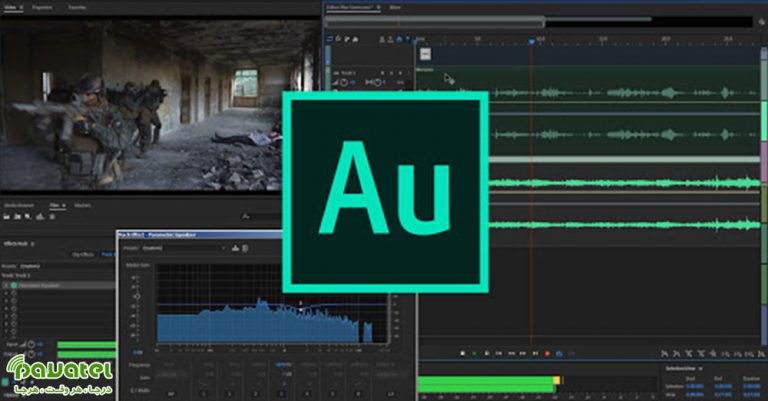Screen dimensions: 768x401
Task: Toggle EQ band 4 button
Action: pyautogui.click(x=307, y=394)
